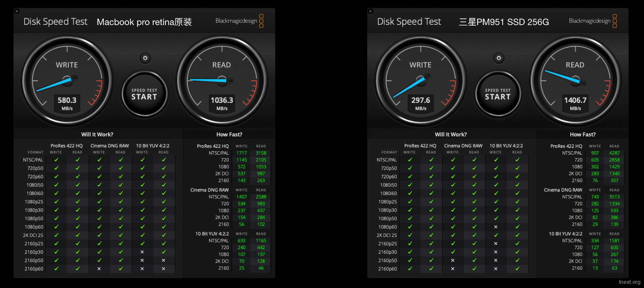This screenshot has width=644, height=288.
Task: Click the 1036.3 MB/s read gauge
Action: 222,81
